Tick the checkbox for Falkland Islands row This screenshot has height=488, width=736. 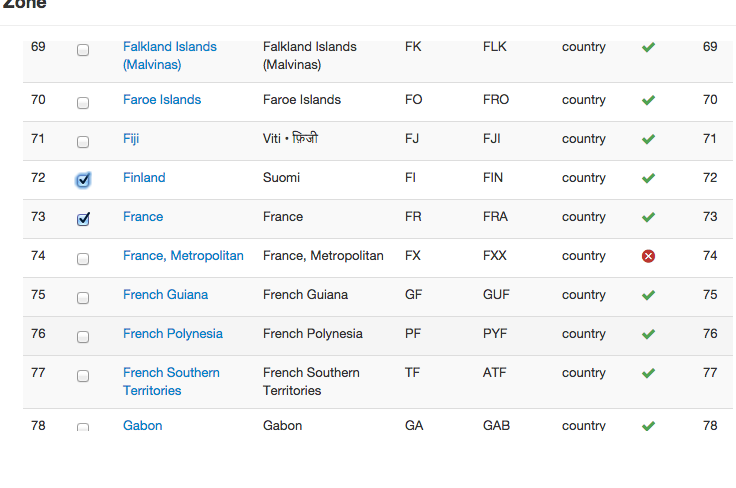83,49
